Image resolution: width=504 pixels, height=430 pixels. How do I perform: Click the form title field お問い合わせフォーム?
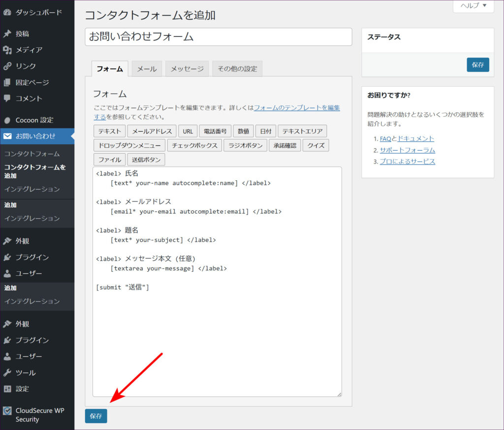click(218, 37)
